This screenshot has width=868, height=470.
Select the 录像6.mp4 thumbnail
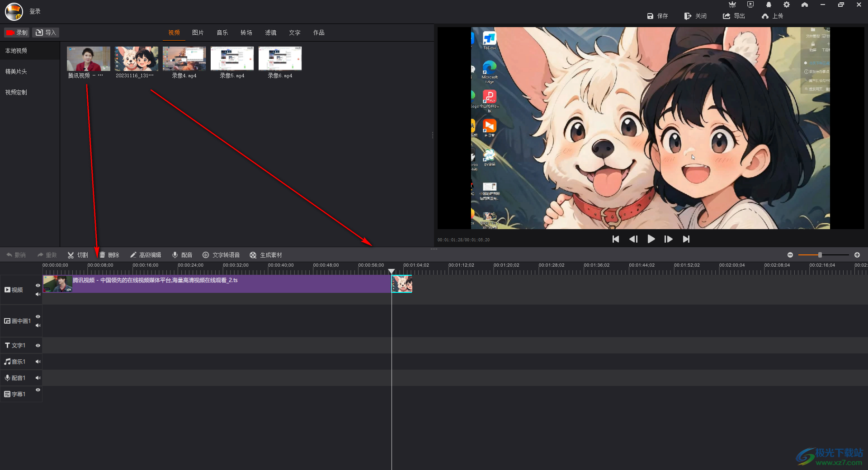point(280,59)
